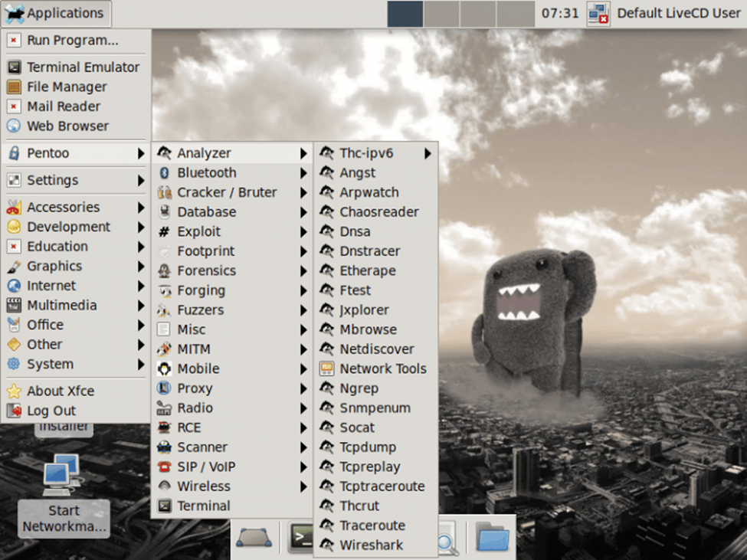
Task: Open Terminal Emulator from the bottom dock
Action: click(x=300, y=536)
